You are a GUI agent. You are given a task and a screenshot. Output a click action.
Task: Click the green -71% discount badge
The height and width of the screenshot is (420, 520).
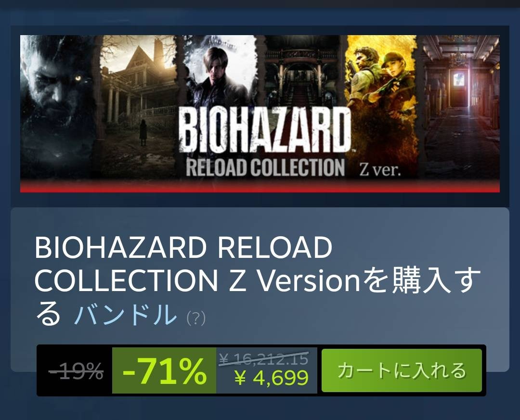click(x=164, y=370)
